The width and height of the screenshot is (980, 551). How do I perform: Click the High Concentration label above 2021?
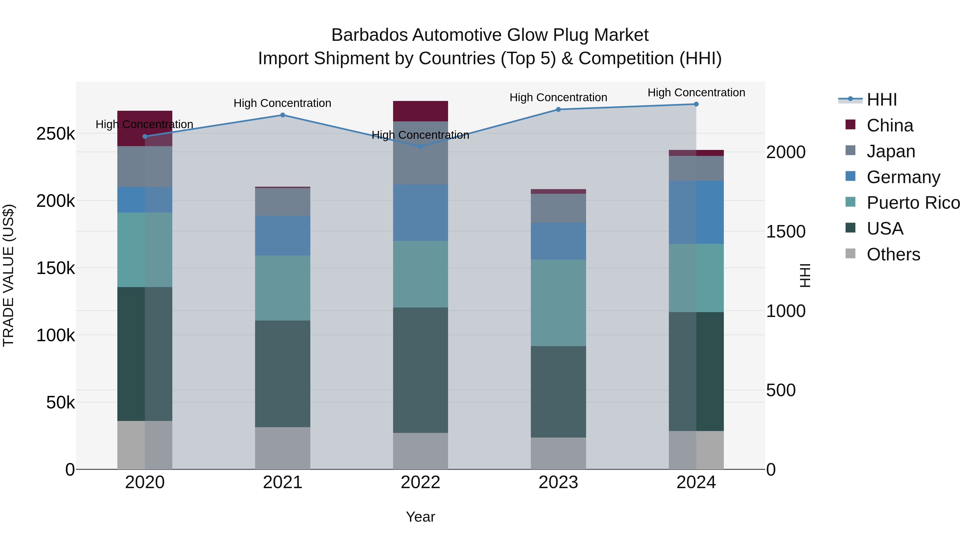coord(283,103)
